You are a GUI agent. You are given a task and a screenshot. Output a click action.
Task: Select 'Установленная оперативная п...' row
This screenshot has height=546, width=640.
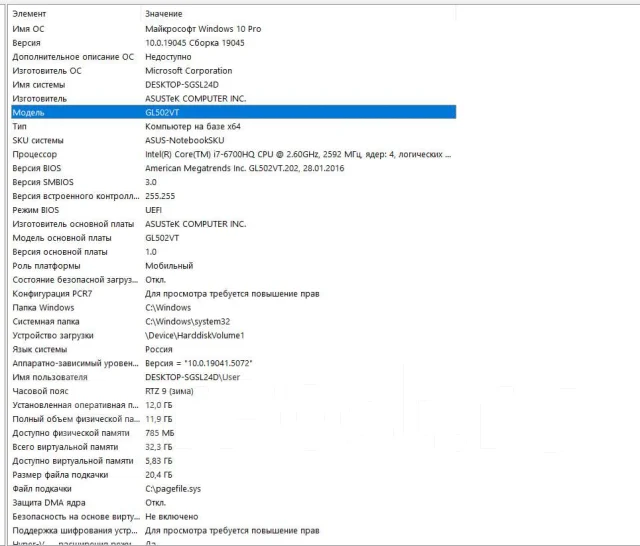[x=233, y=405]
